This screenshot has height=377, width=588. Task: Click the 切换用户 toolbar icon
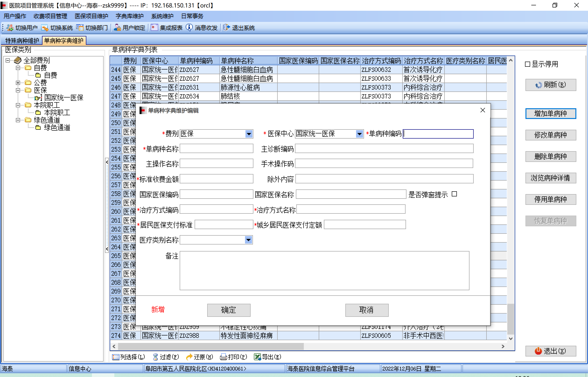pyautogui.click(x=10, y=28)
